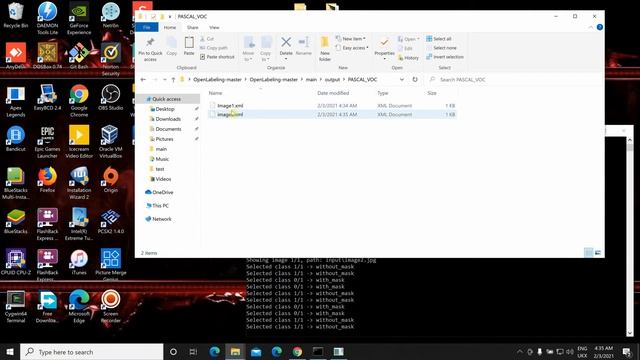
Task: Open Oracle VM VirtualBox desktop icon
Action: [111, 142]
